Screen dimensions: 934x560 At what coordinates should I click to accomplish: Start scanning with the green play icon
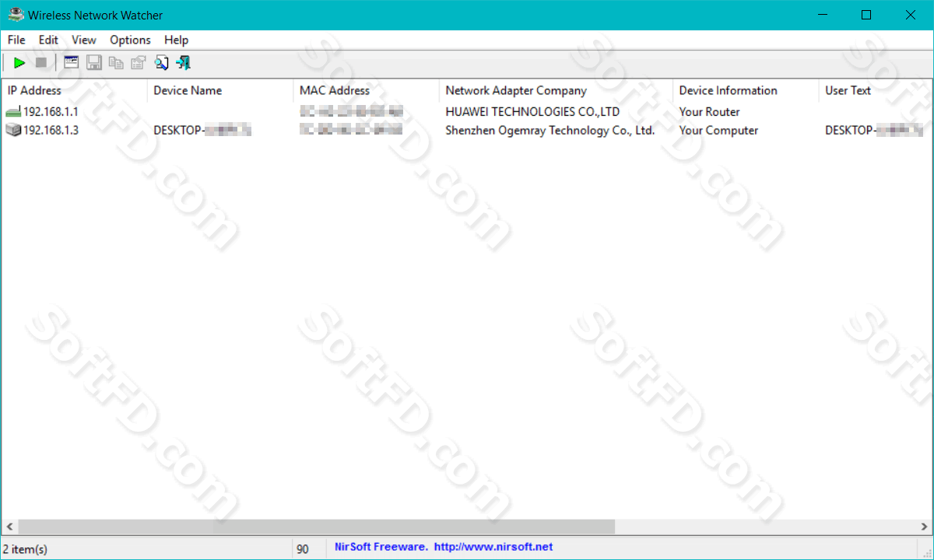coord(19,63)
